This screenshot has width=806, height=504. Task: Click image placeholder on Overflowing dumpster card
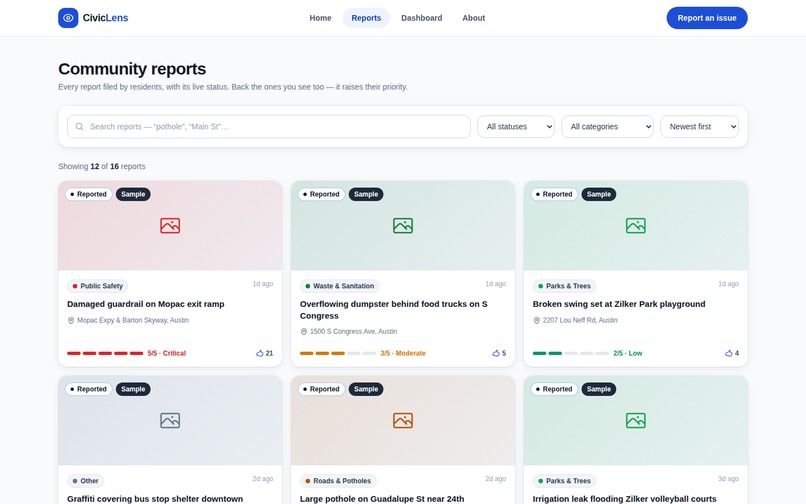point(402,225)
